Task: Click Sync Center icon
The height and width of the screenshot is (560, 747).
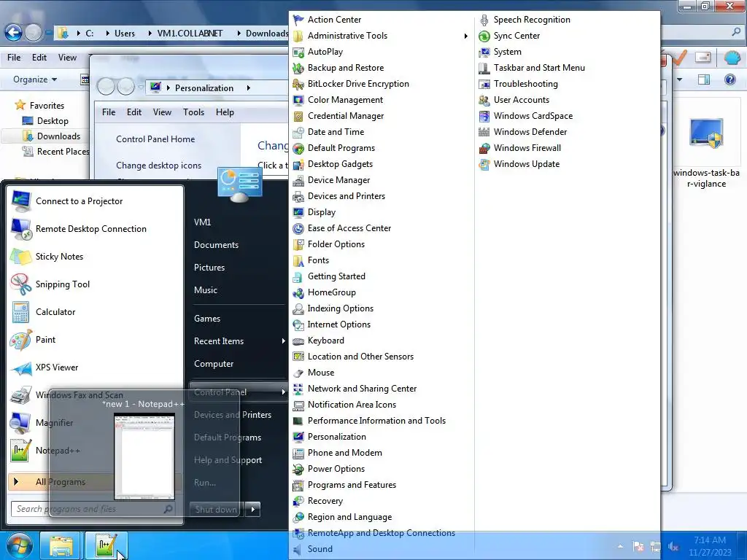Action: coord(484,36)
